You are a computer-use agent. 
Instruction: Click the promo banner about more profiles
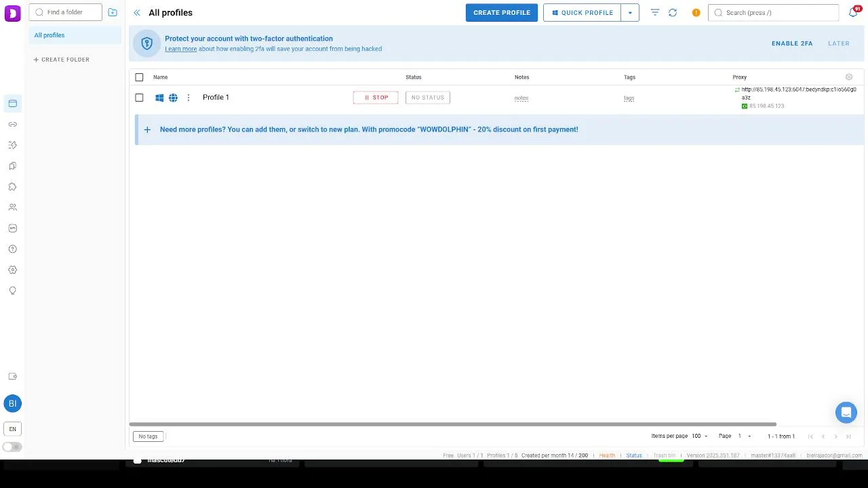pos(500,129)
